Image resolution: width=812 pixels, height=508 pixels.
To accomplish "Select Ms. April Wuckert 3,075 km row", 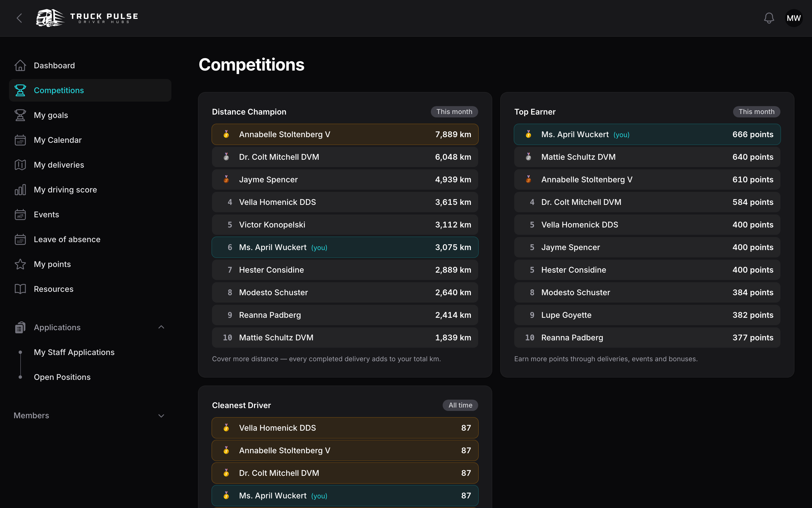I will click(x=345, y=247).
